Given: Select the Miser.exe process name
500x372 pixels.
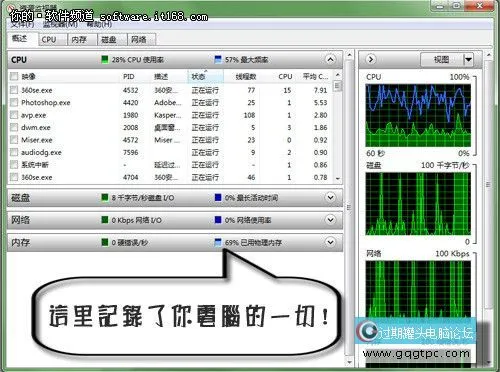Looking at the screenshot, I should click(x=37, y=140).
